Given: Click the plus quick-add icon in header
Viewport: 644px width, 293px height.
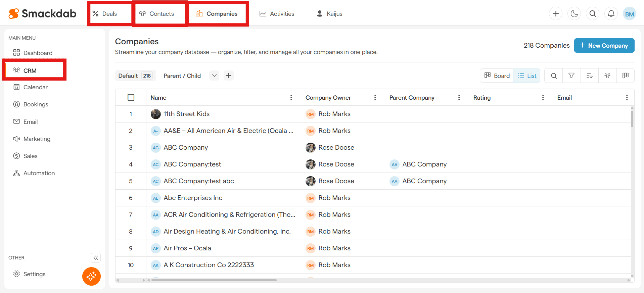Looking at the screenshot, I should click(x=556, y=14).
